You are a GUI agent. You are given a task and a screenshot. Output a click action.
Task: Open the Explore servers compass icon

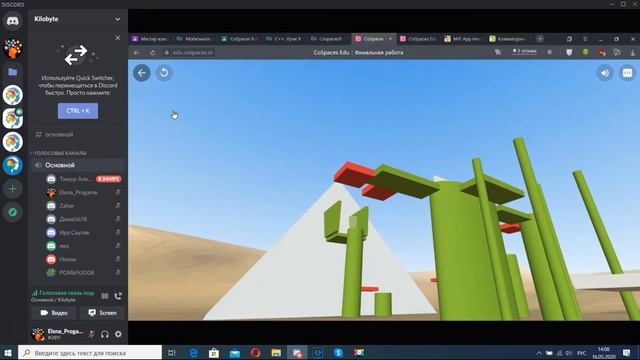point(13,212)
